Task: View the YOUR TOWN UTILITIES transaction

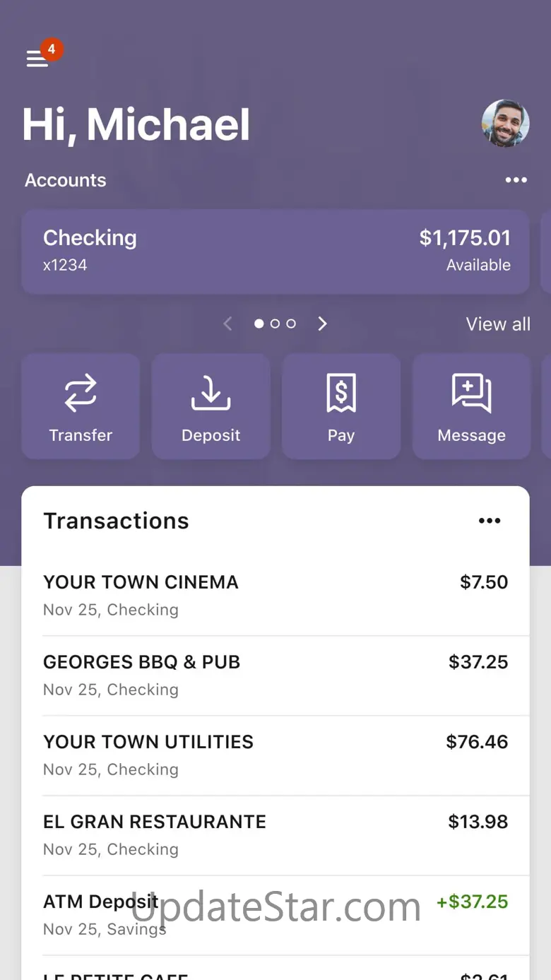Action: coord(275,755)
